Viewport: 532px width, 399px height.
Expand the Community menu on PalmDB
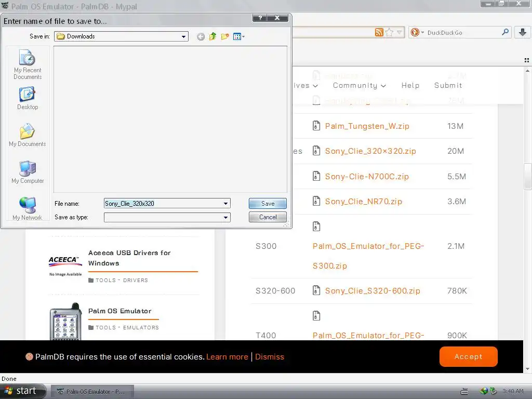coord(360,86)
